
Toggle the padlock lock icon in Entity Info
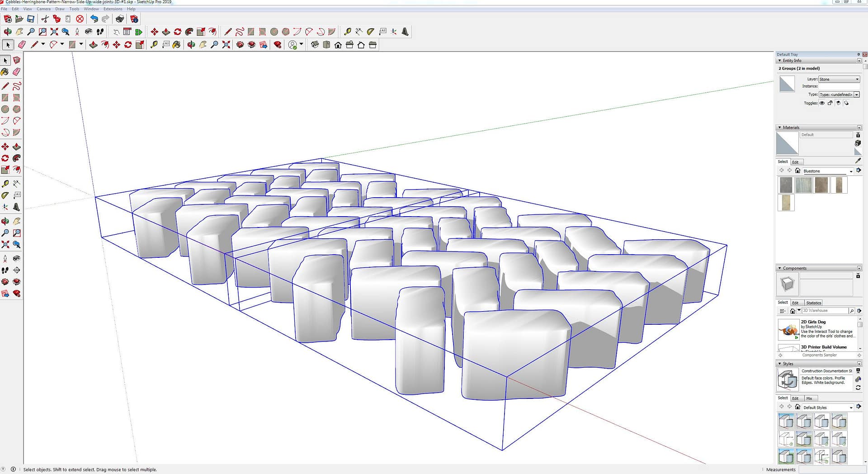(830, 103)
